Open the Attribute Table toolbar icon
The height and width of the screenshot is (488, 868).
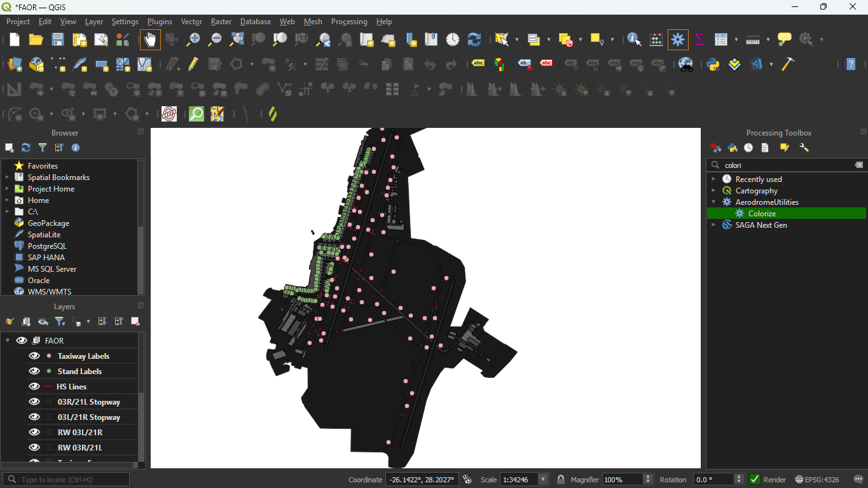[720, 39]
